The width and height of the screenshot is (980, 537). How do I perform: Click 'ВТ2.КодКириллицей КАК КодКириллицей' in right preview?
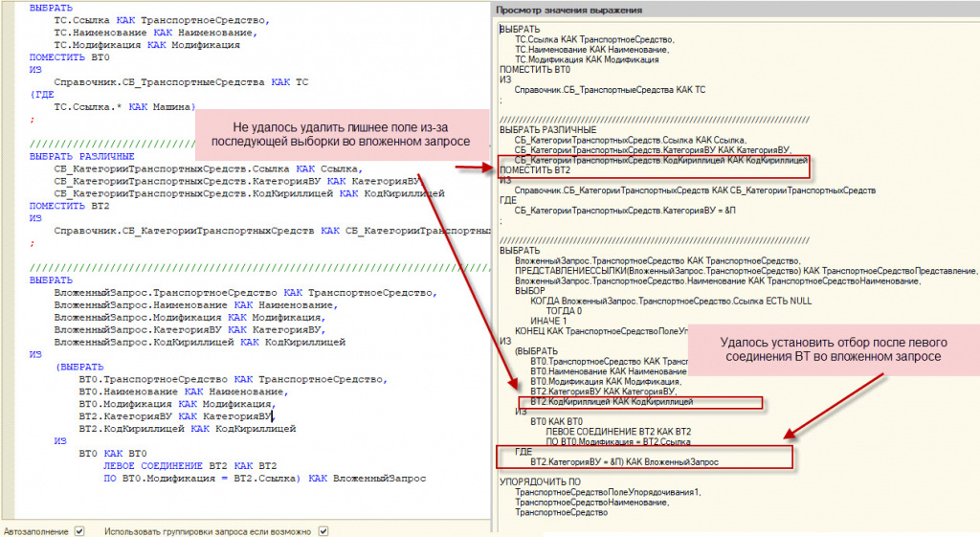612,401
